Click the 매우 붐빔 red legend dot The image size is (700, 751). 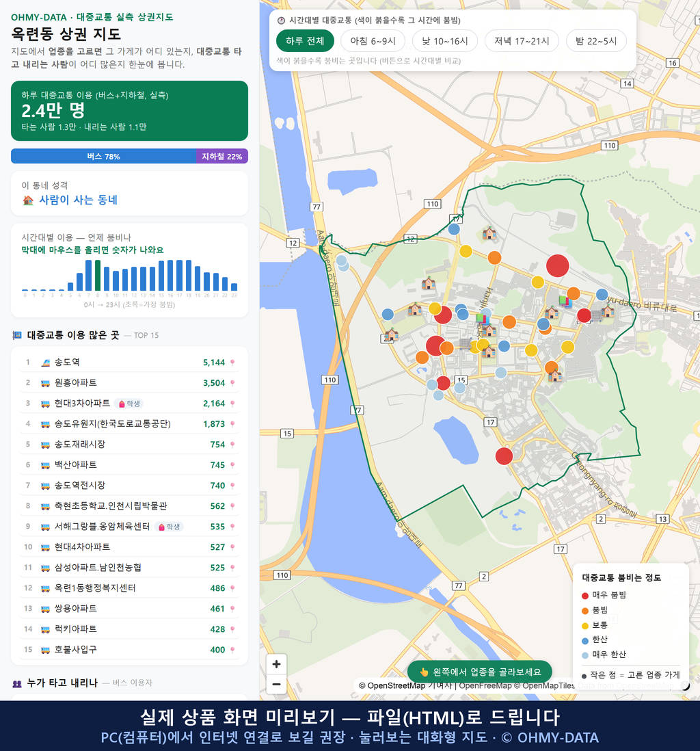click(584, 596)
